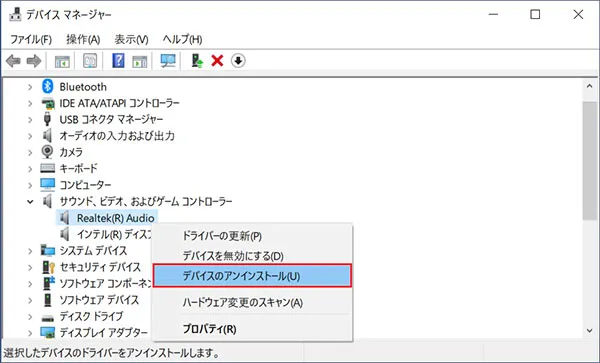Click the vertical scrollbar thumb
The image size is (600, 363).
(589, 161)
